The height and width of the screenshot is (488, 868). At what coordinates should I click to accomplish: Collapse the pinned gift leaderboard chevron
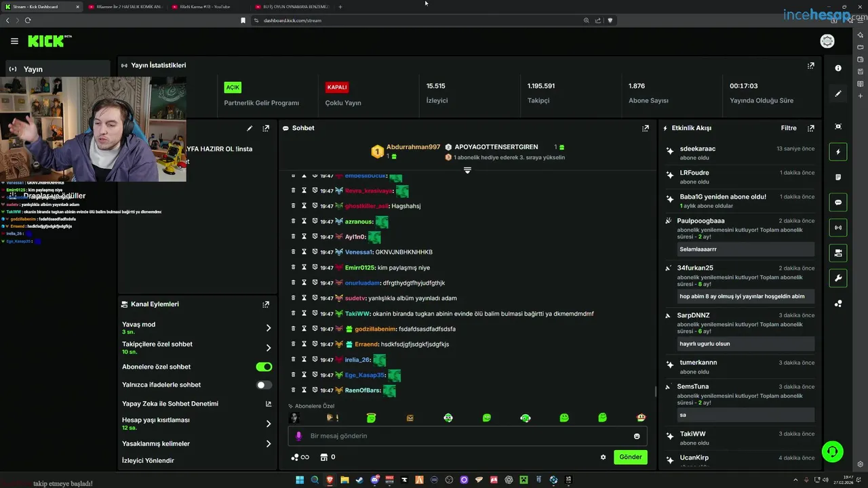(x=467, y=170)
